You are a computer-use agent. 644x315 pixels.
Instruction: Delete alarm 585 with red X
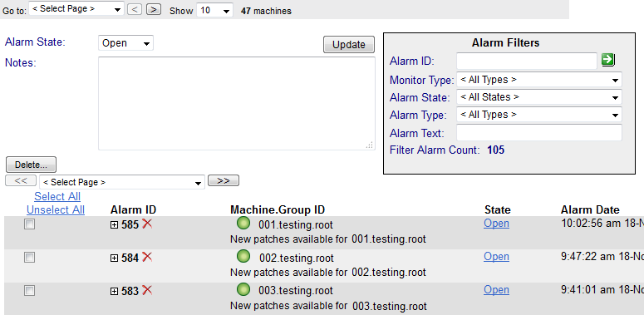(147, 224)
